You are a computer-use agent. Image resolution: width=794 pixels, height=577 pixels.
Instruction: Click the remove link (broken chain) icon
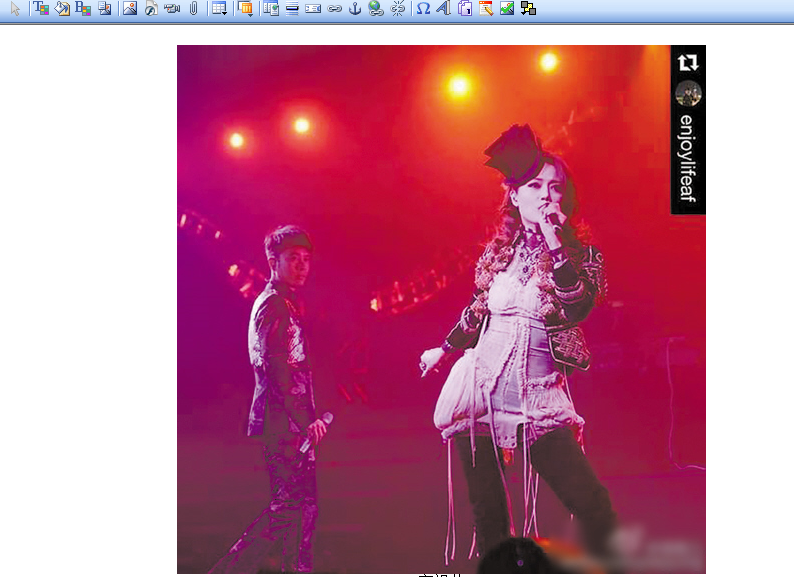pos(398,9)
